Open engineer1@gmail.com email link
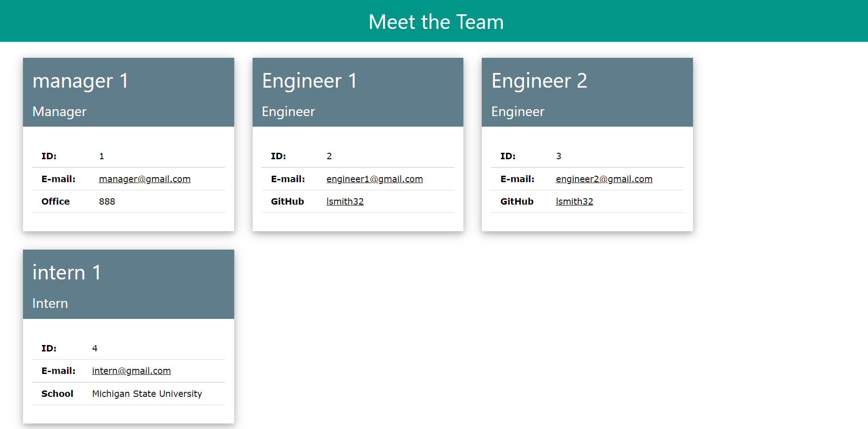Image resolution: width=868 pixels, height=429 pixels. 374,179
